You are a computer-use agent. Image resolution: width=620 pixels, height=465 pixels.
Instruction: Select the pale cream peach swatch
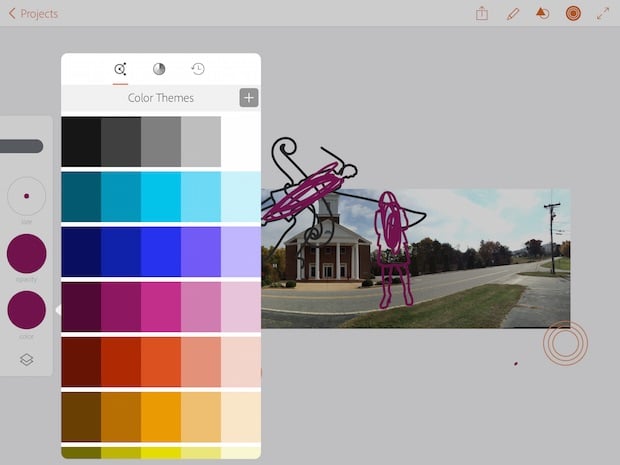241,417
